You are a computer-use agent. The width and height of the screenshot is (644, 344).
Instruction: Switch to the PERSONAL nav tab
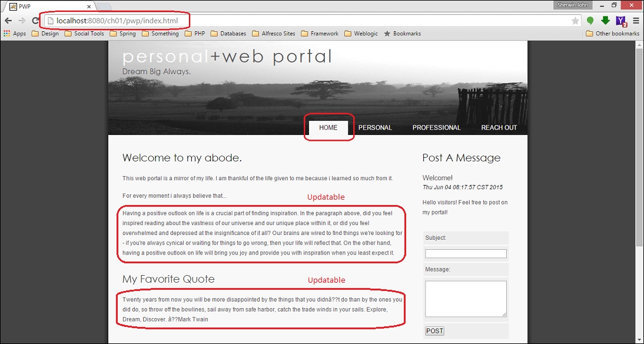coord(375,128)
